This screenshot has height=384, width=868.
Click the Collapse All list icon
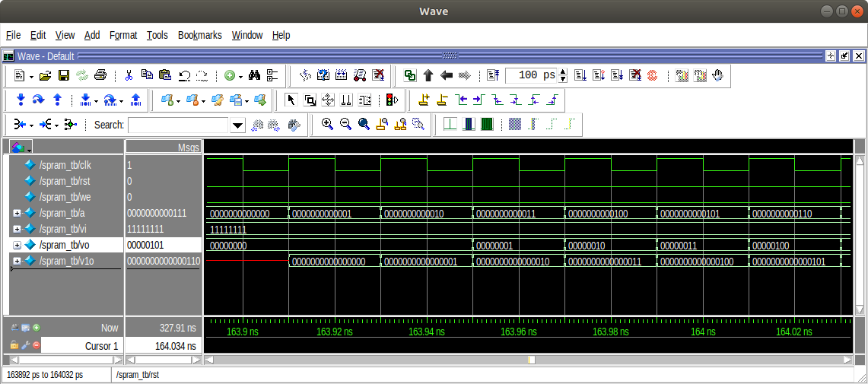click(x=272, y=75)
